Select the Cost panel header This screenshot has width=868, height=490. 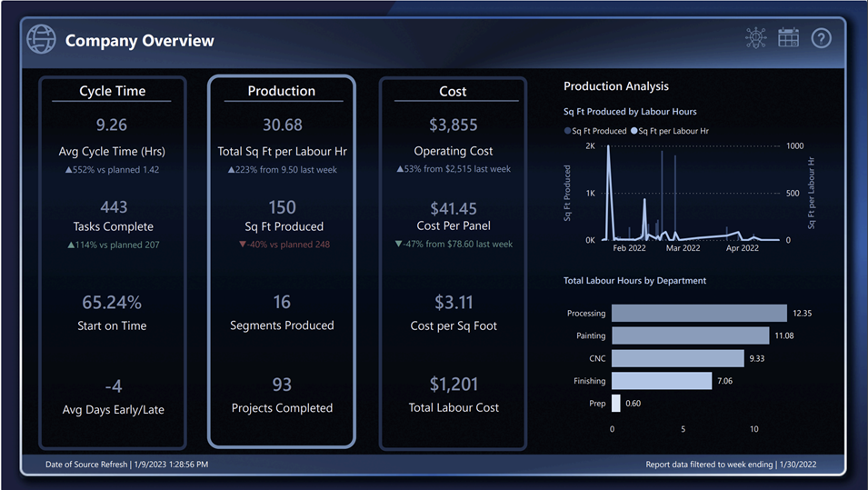tap(453, 91)
